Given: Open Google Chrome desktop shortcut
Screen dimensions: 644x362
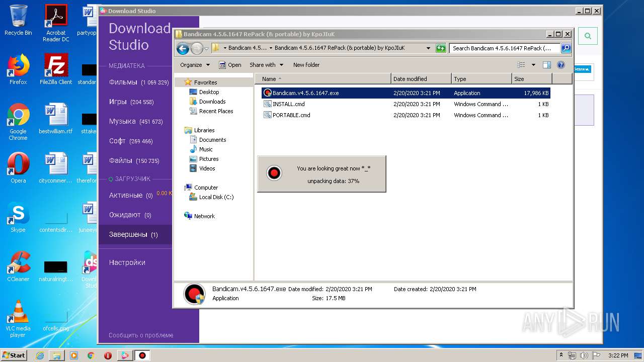Looking at the screenshot, I should tap(18, 122).
